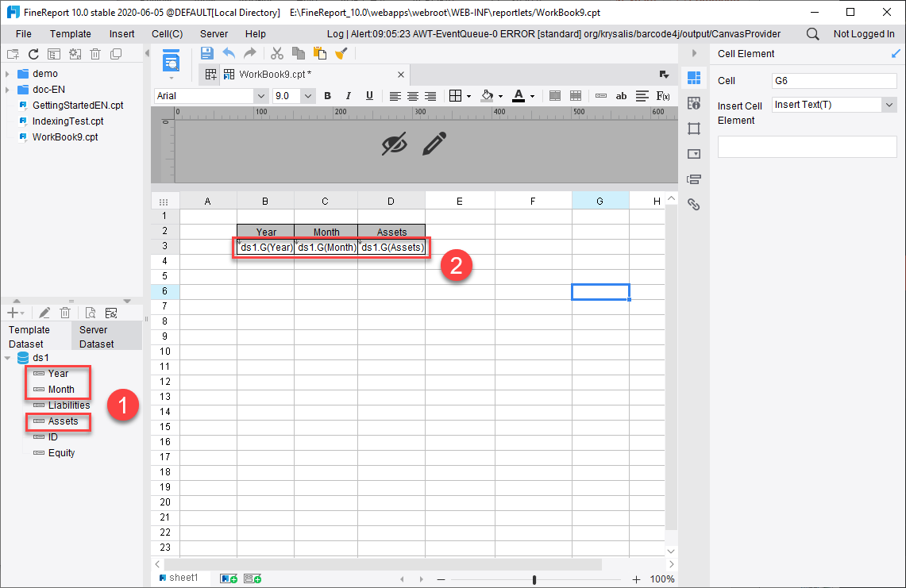The image size is (906, 588).
Task: Collapse the ds1 dataset node
Action: coord(7,358)
